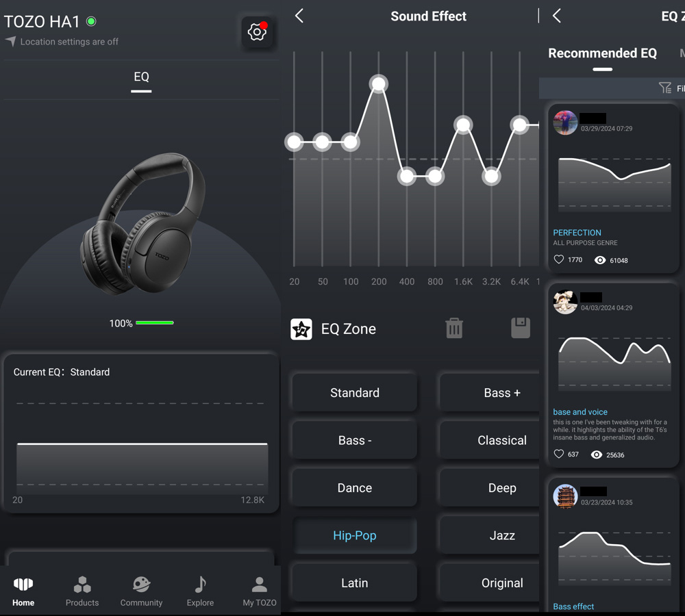Image resolution: width=685 pixels, height=616 pixels.
Task: Open the base and voice curve preview
Action: click(x=614, y=363)
